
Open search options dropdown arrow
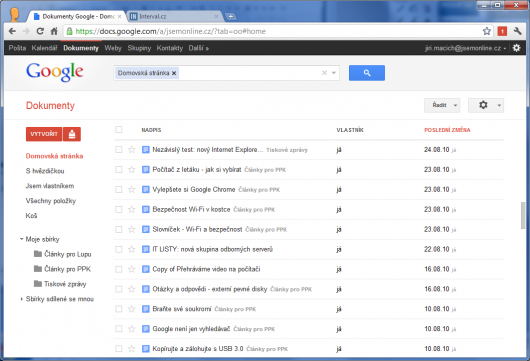pos(334,73)
